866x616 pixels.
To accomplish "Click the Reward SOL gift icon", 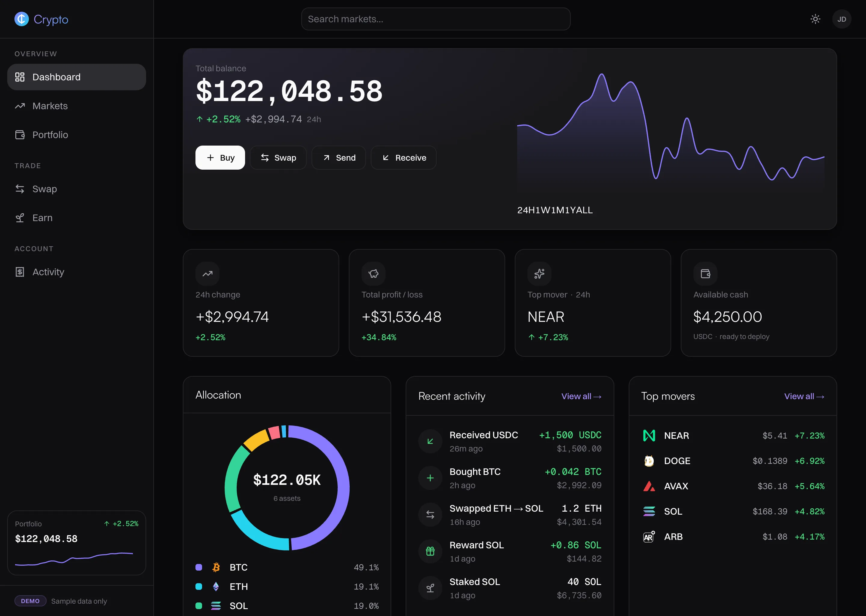I will (430, 551).
